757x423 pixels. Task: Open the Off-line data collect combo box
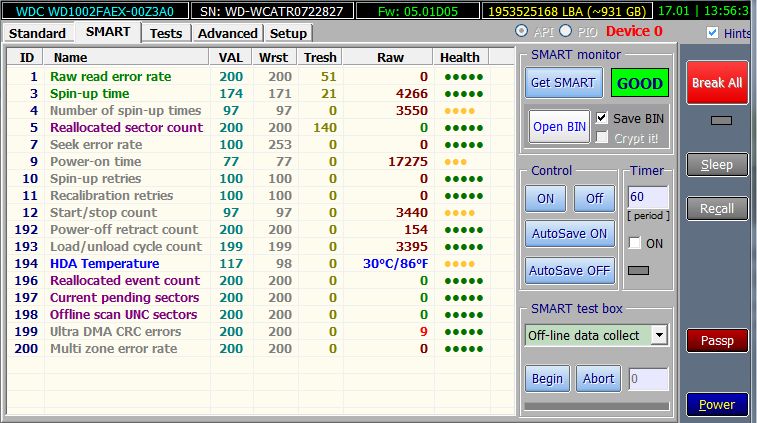pyautogui.click(x=597, y=335)
